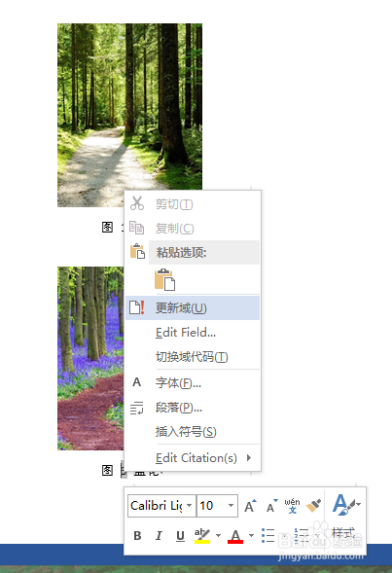Select the Format Painter brush icon
The width and height of the screenshot is (392, 573).
coord(313,506)
